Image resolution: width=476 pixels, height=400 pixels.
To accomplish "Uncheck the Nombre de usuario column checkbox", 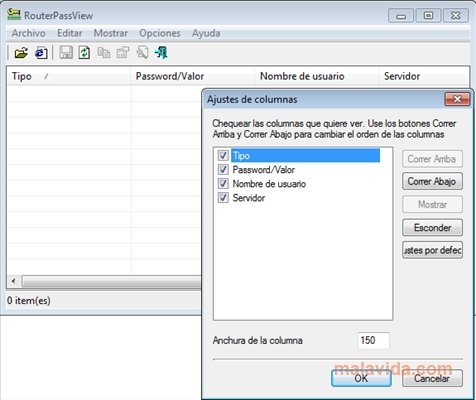I will coord(223,183).
